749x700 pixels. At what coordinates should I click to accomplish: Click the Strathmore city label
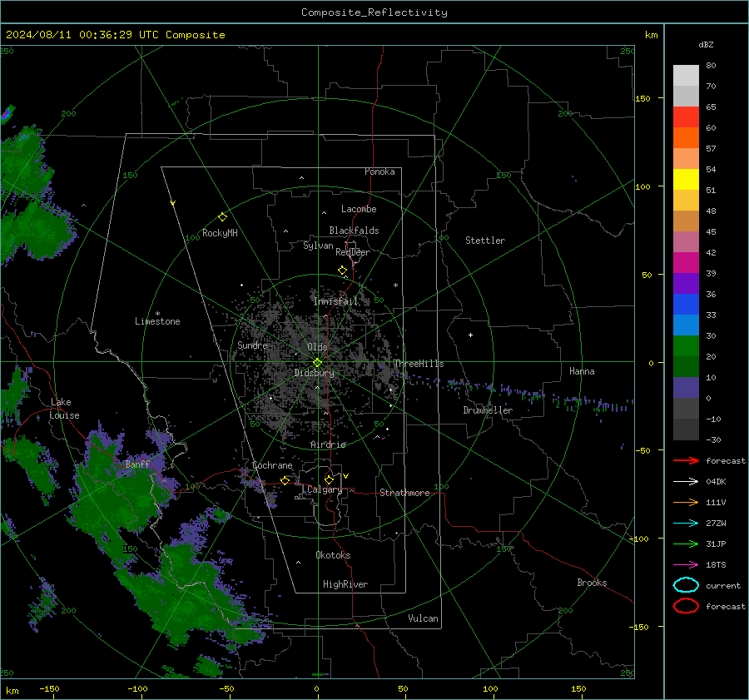pos(404,493)
